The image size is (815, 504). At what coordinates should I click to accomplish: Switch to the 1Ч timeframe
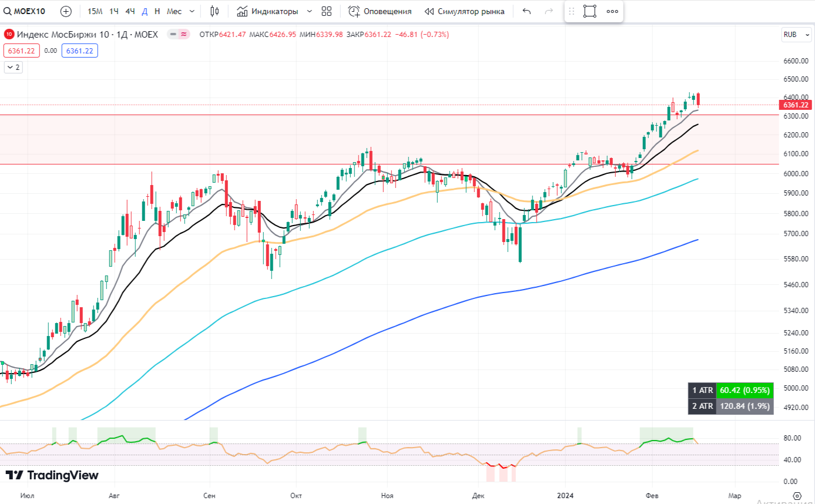pyautogui.click(x=114, y=11)
